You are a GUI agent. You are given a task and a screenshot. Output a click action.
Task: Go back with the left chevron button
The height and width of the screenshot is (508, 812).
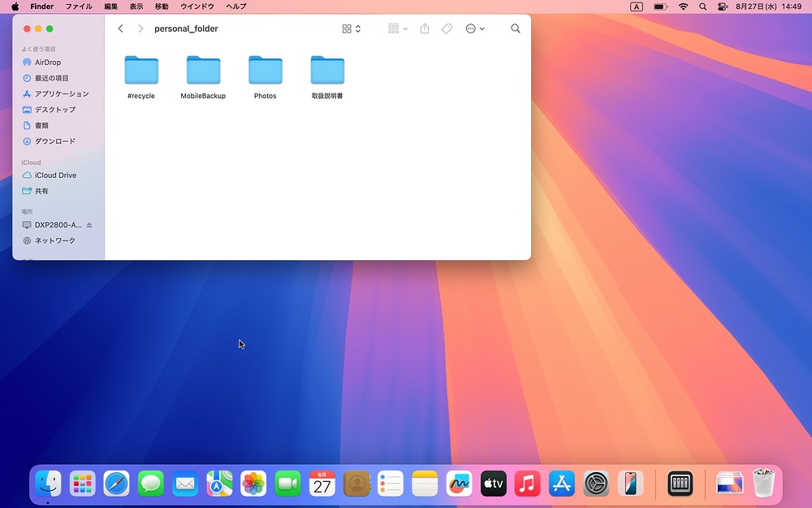pyautogui.click(x=121, y=28)
